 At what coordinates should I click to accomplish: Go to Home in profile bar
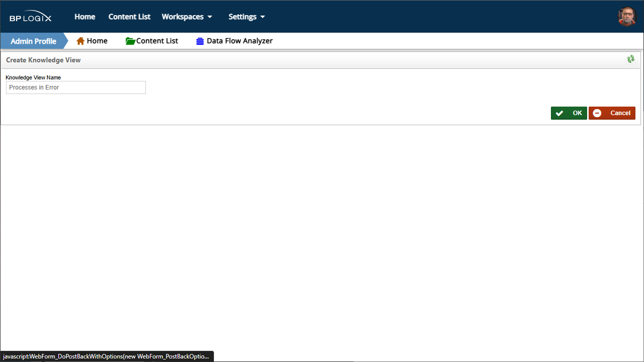point(92,41)
